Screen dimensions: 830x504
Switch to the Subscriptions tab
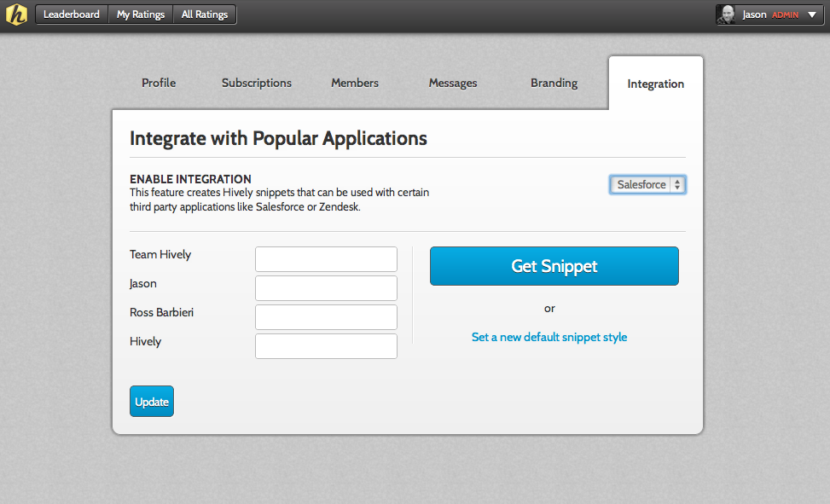coord(257,83)
